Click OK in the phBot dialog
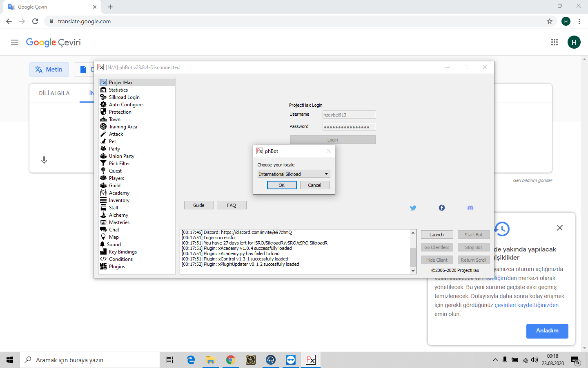This screenshot has height=368, width=588. click(x=281, y=185)
